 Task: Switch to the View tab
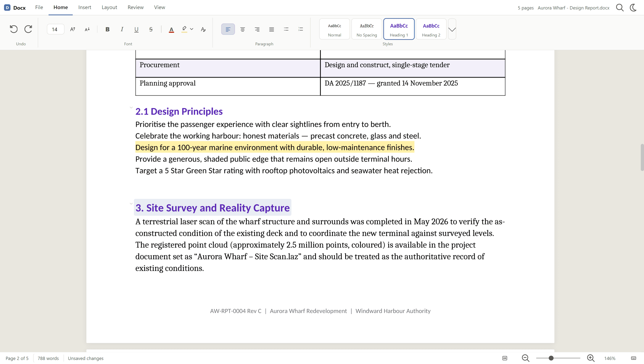160,7
